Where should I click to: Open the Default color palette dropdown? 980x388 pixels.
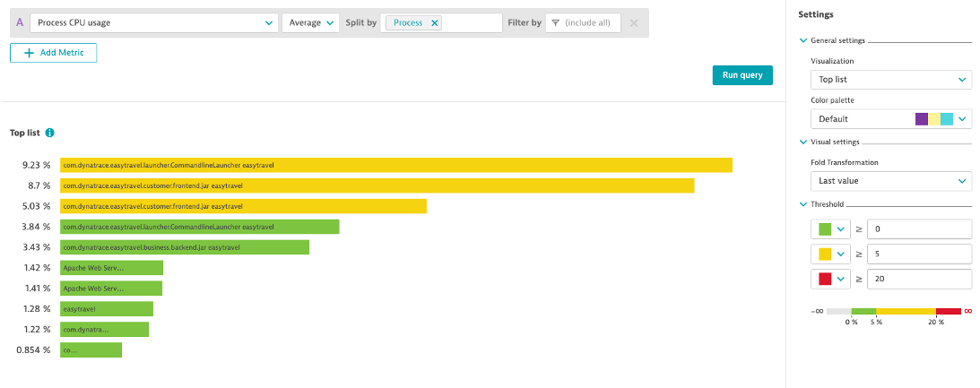click(891, 118)
